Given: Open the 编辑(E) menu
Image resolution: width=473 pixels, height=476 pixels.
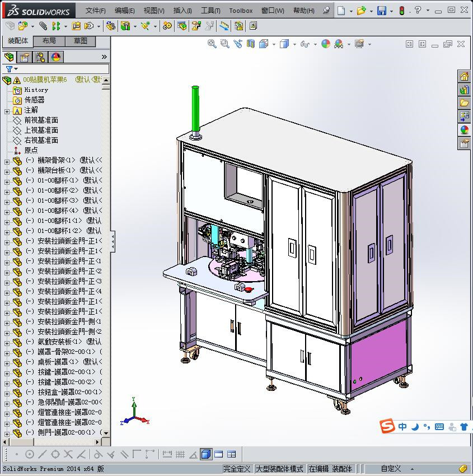Looking at the screenshot, I should pos(124,11).
